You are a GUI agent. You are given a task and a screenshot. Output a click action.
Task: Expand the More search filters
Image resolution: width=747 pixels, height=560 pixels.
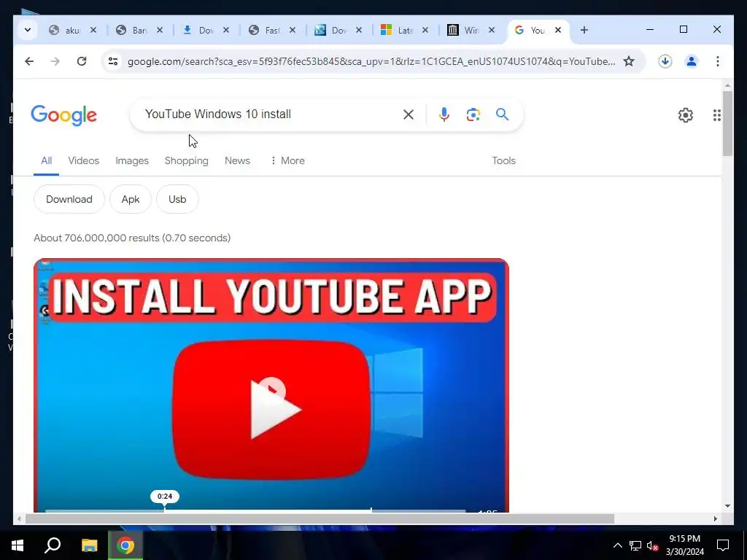tap(287, 160)
